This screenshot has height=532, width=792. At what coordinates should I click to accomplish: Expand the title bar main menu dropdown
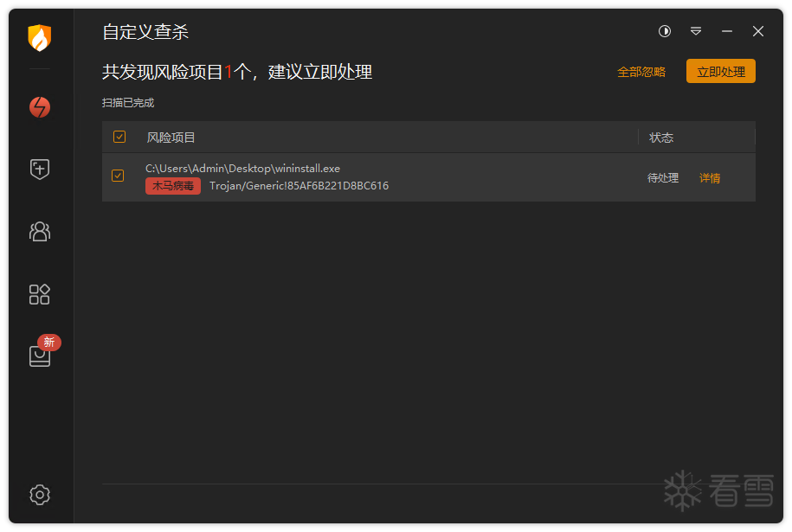(x=696, y=31)
